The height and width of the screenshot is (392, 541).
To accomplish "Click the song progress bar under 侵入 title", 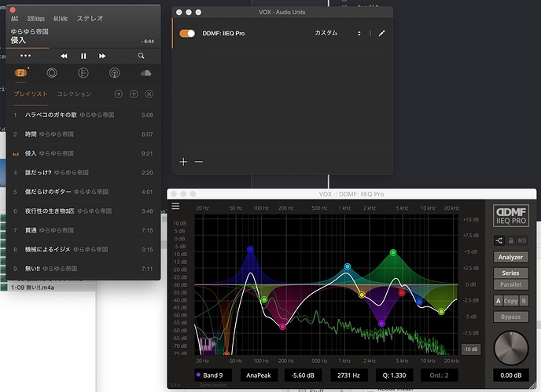I will click(83, 48).
